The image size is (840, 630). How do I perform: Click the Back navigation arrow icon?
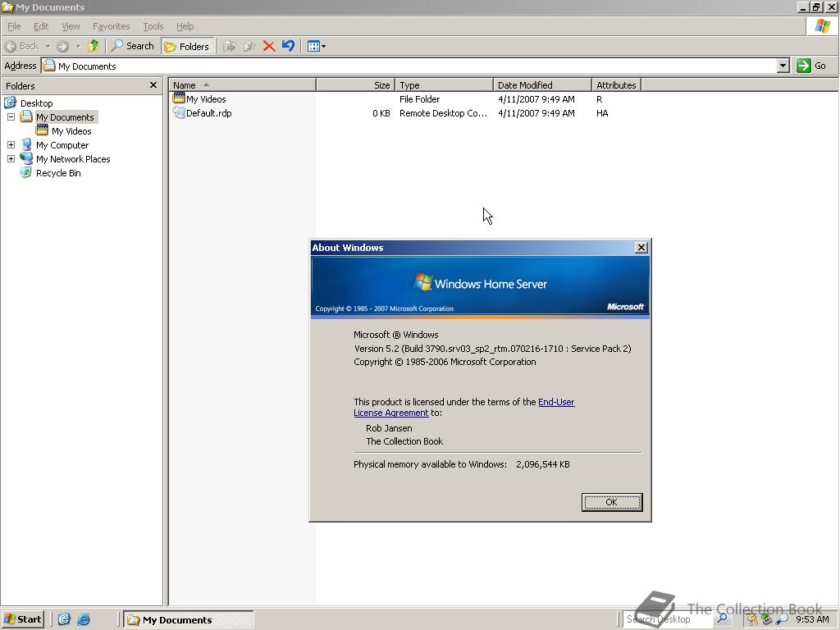tap(11, 46)
